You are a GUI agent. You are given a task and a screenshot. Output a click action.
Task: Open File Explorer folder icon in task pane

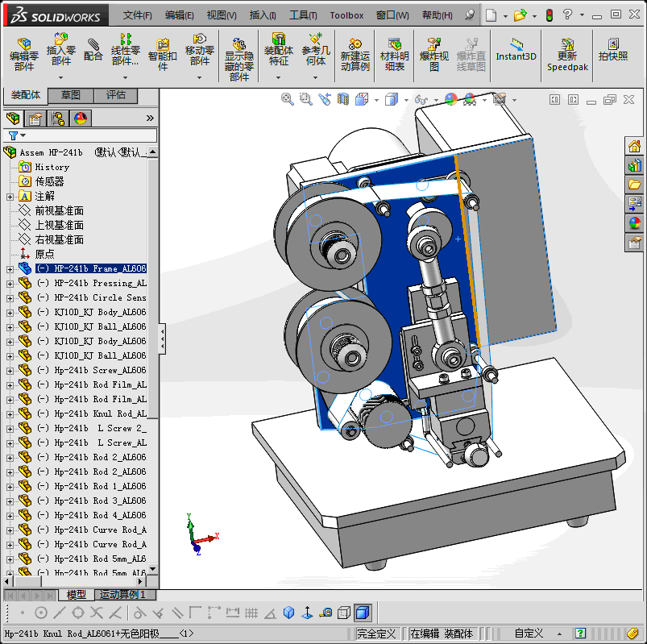coord(634,185)
